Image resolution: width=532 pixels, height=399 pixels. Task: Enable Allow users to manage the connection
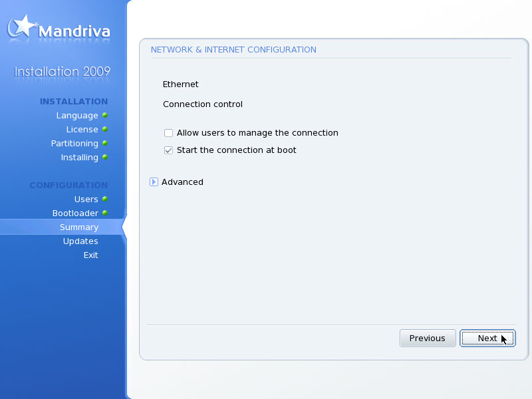point(168,132)
